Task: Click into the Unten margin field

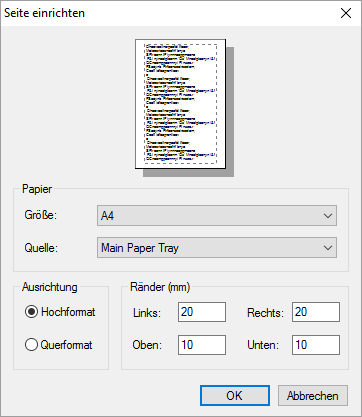Action: (x=316, y=345)
